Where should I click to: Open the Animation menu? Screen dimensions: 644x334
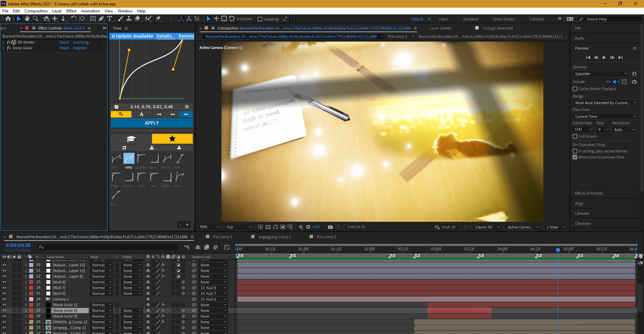click(91, 11)
